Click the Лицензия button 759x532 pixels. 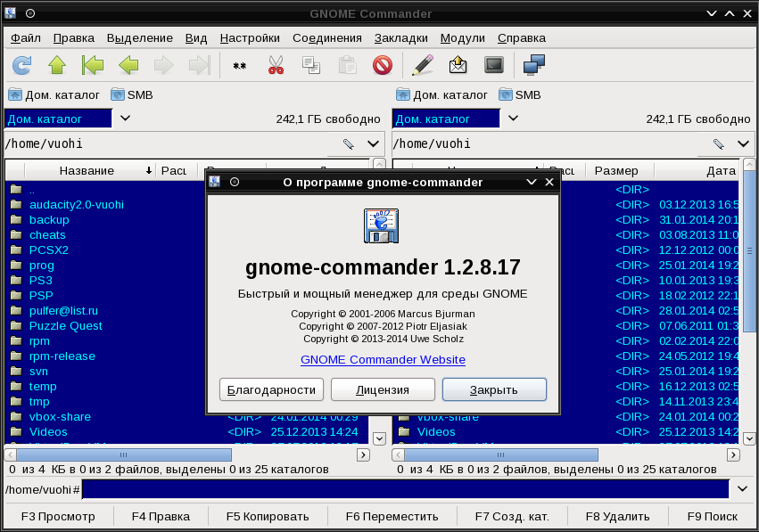tap(383, 389)
